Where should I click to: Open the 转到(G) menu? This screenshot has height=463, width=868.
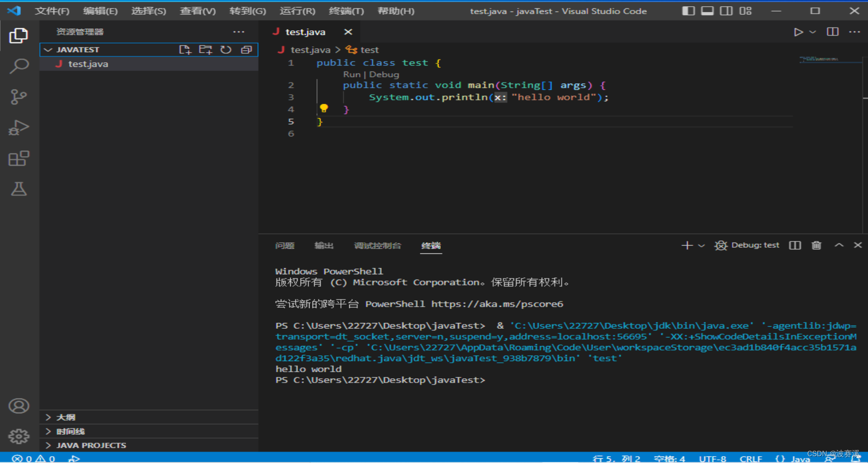coord(247,11)
